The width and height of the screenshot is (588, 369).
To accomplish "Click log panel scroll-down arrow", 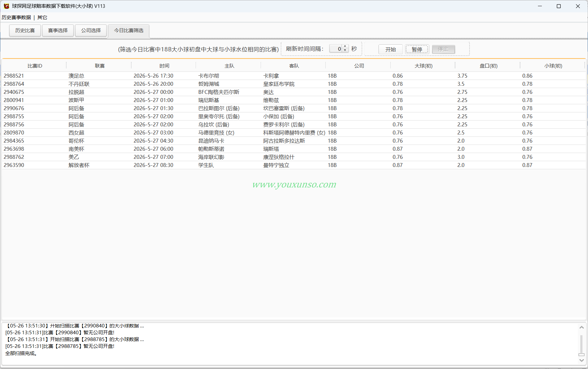I will [x=581, y=360].
